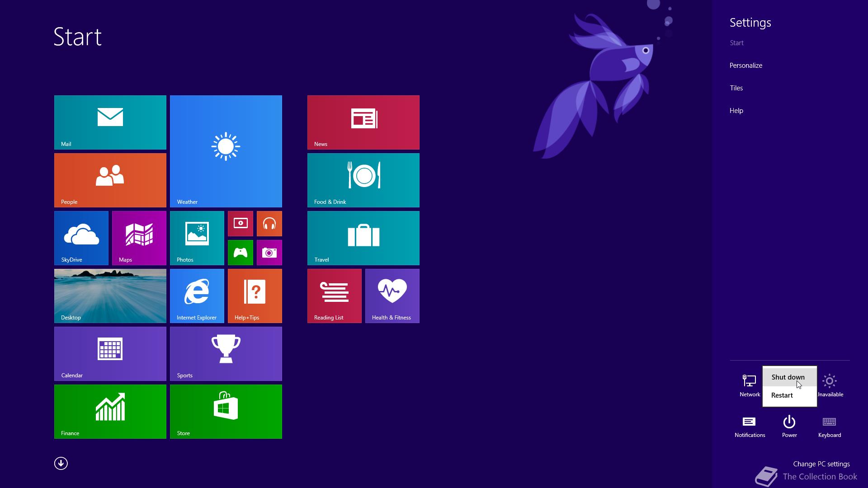Open the Sports tile

[x=226, y=354]
